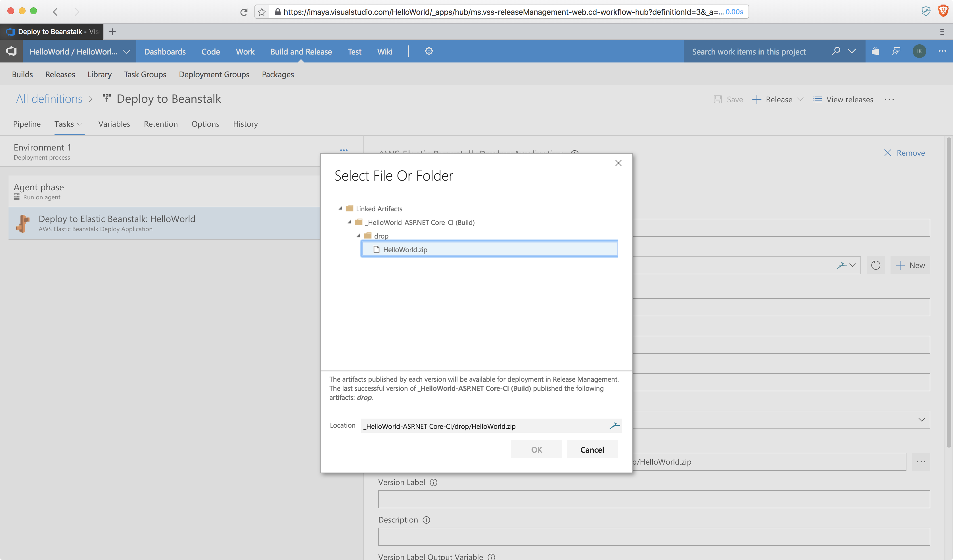
Task: Open the combo box chevron above HelloWorld.zip field
Action: 921,420
